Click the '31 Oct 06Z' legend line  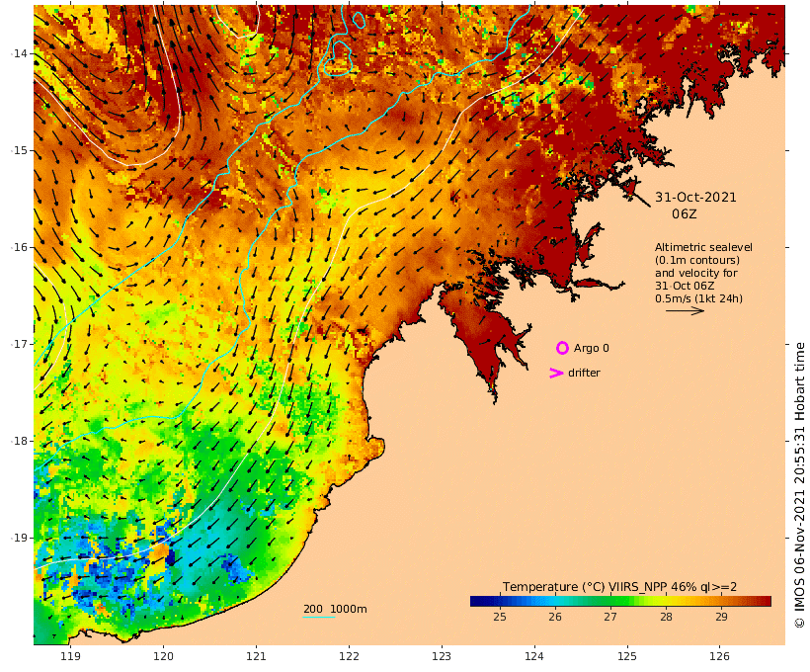685,286
